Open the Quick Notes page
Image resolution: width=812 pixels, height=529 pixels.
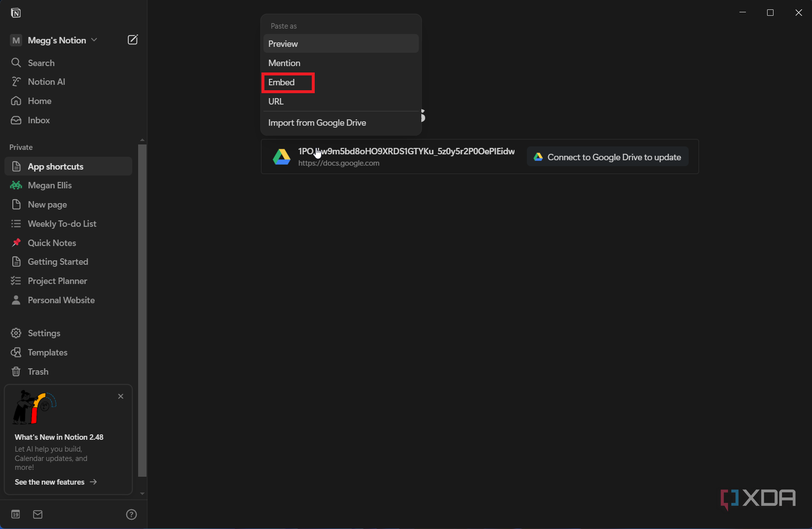69,243
